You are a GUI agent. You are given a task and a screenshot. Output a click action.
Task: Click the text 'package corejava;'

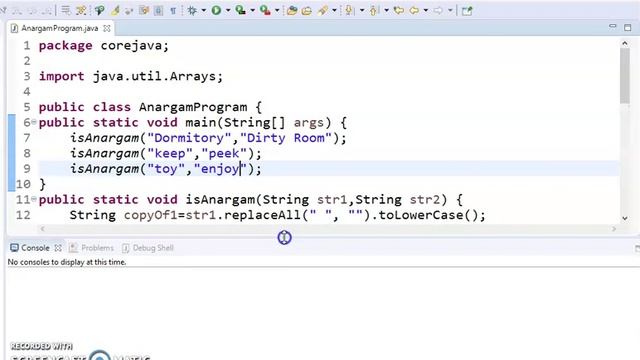coord(104,45)
